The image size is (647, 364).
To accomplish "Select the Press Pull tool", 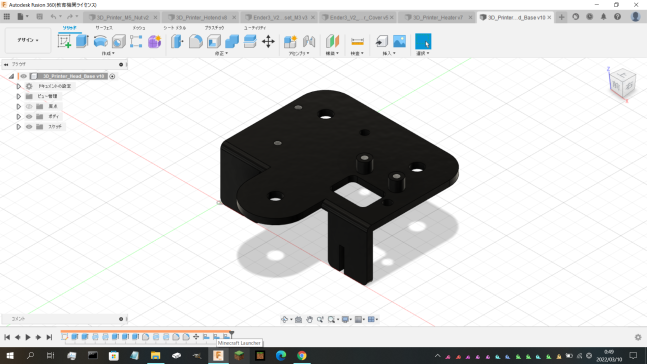I will click(x=177, y=41).
